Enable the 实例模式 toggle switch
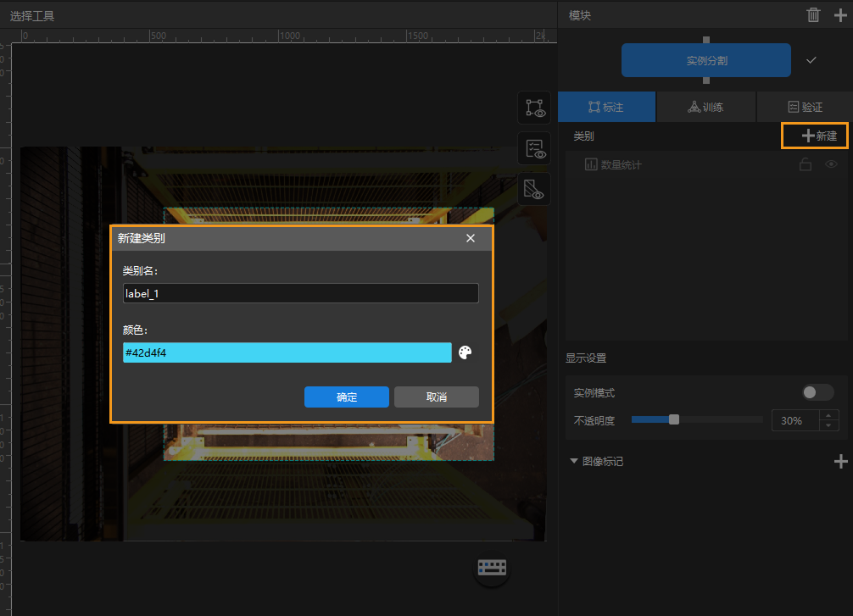The width and height of the screenshot is (853, 616). (x=818, y=392)
